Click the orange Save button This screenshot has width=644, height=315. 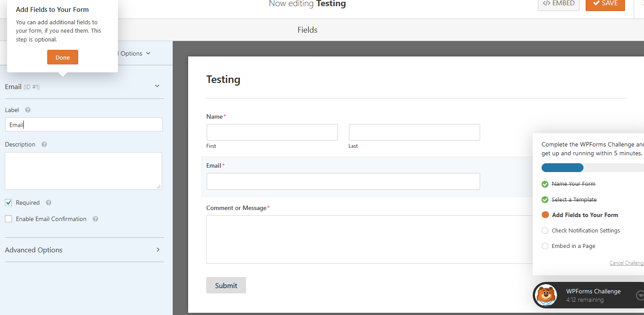[605, 4]
